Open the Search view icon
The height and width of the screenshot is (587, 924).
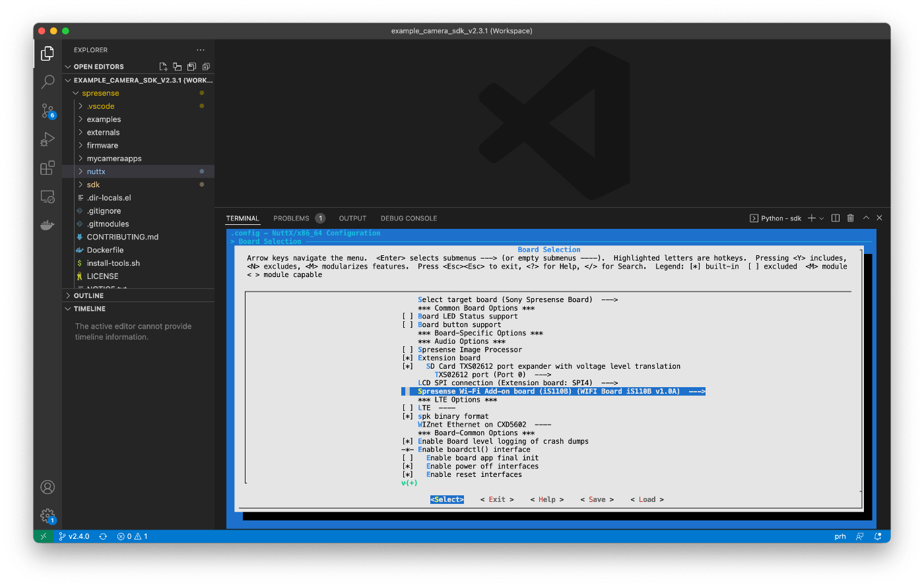(x=48, y=82)
